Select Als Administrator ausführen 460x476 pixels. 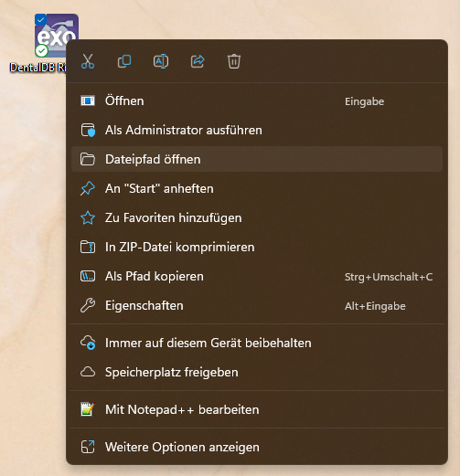(257, 130)
